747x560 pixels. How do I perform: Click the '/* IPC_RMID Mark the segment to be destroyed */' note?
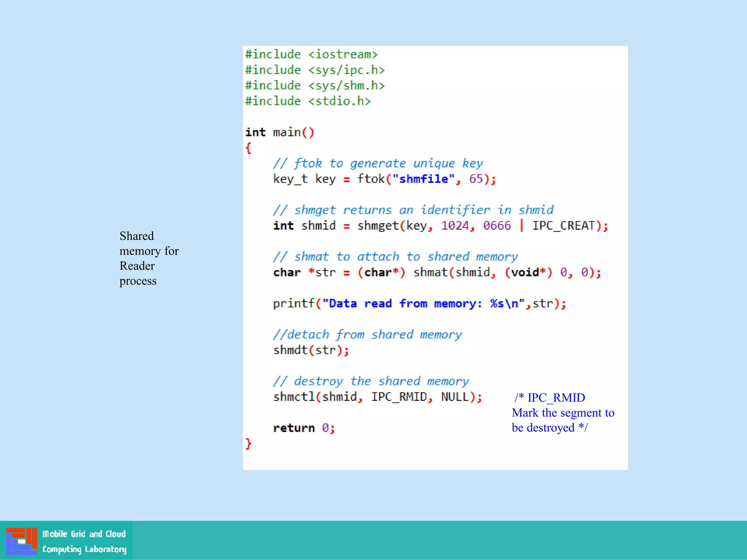tap(563, 413)
